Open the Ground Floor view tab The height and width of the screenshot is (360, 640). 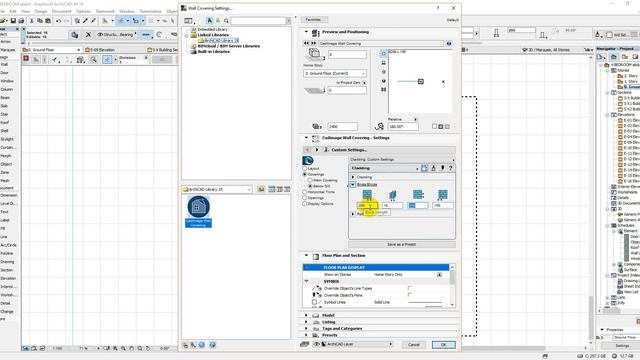pos(52,50)
